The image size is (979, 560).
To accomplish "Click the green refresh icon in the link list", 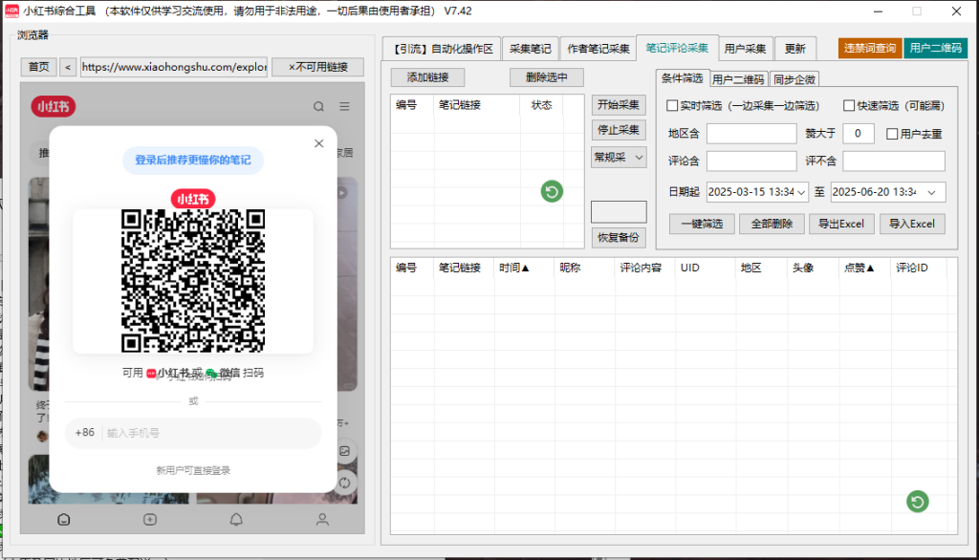I will 552,191.
